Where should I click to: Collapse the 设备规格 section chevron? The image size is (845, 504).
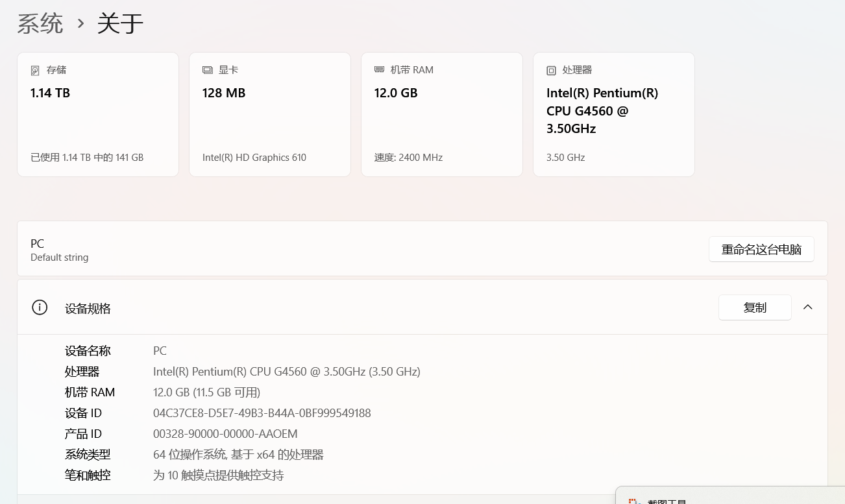click(x=808, y=307)
